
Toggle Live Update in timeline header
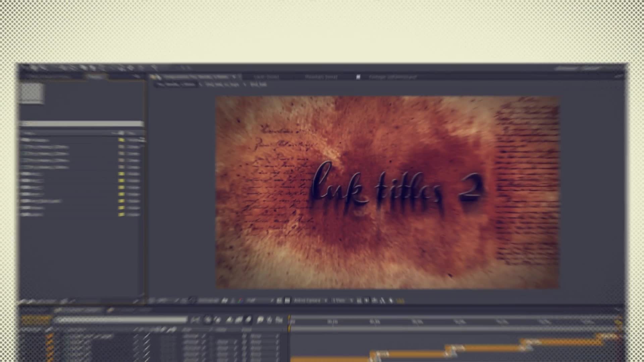pyautogui.click(x=208, y=320)
